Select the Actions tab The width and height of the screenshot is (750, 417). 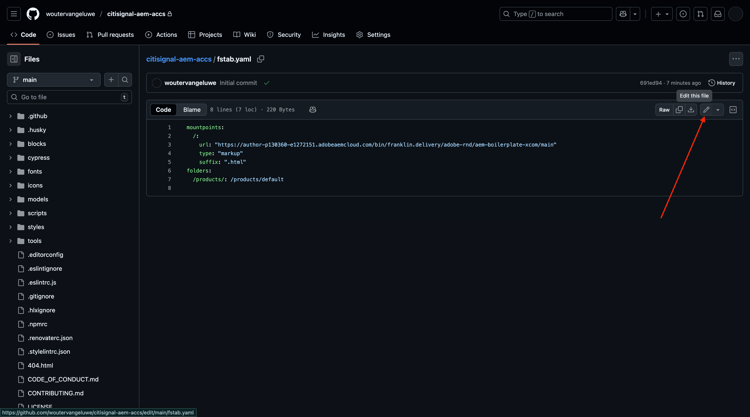pyautogui.click(x=161, y=34)
